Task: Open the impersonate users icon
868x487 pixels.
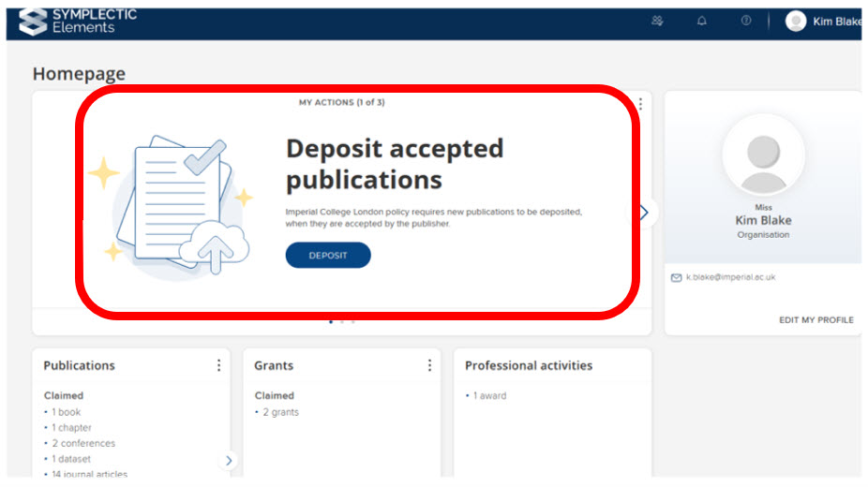Action: click(x=657, y=22)
